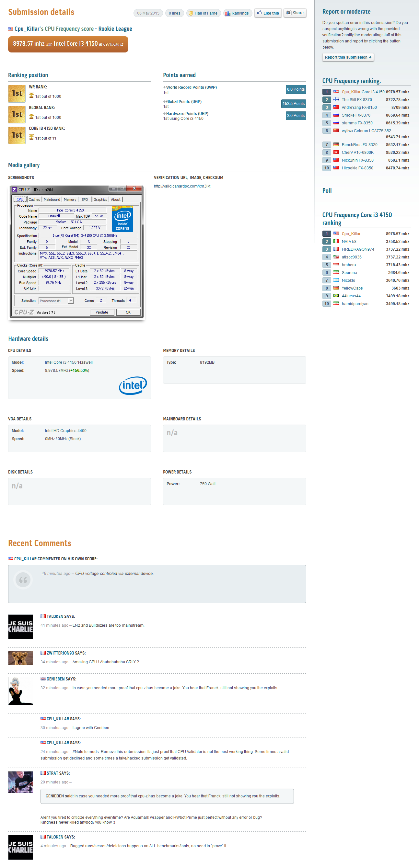Viewport: 419px width, 868px height.
Task: Open Soorena's profile link
Action: (x=349, y=273)
